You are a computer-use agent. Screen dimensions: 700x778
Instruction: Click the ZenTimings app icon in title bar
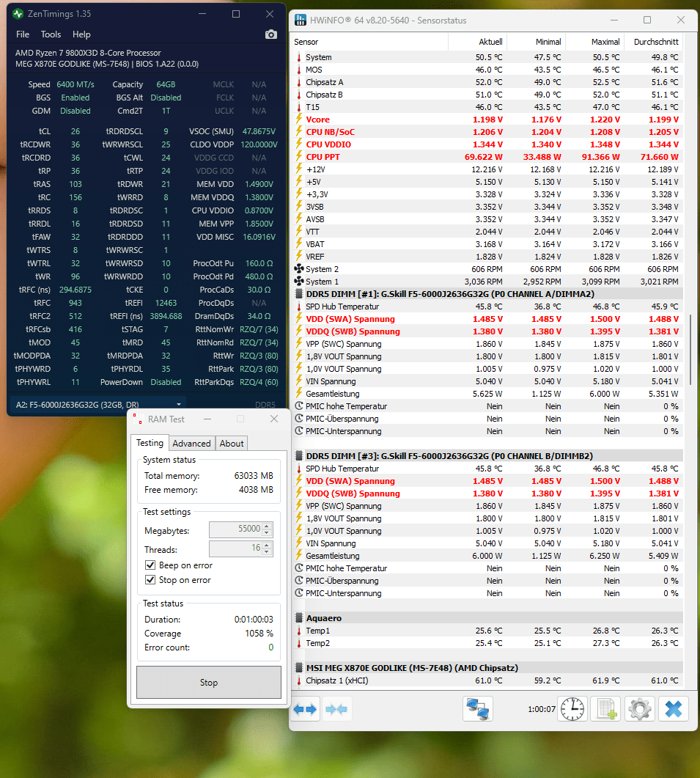(18, 14)
